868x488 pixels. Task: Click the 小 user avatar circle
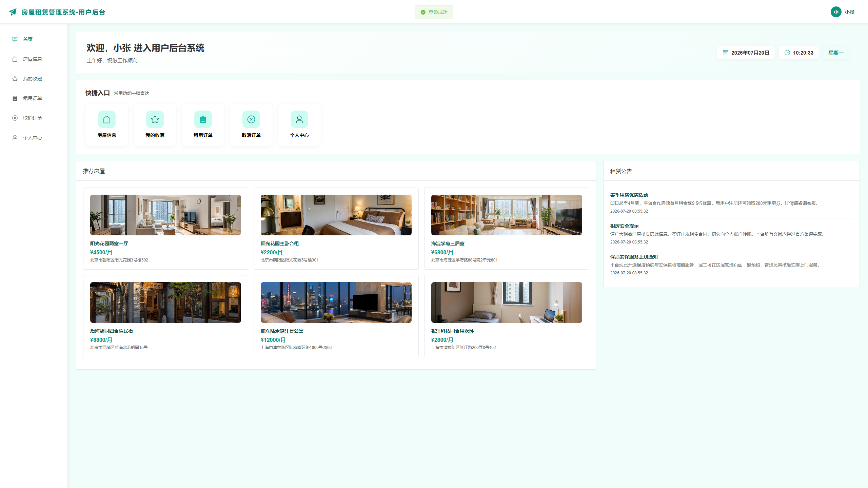[x=836, y=12]
